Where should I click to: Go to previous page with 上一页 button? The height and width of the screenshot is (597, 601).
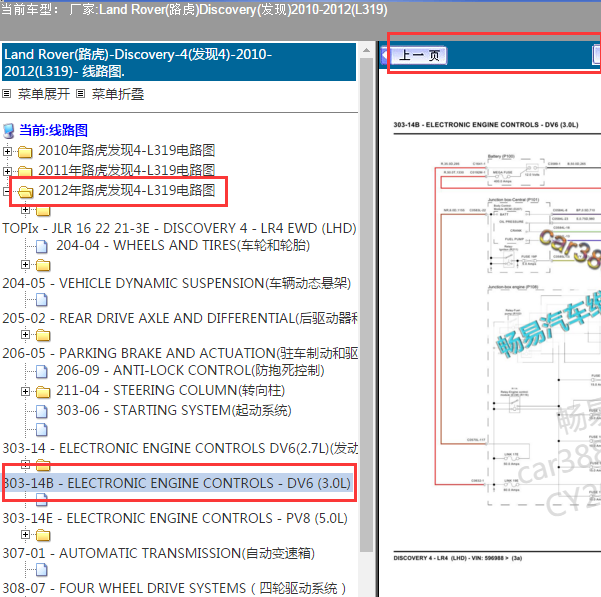(418, 56)
